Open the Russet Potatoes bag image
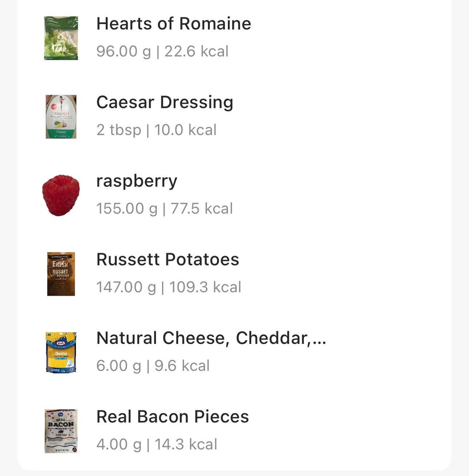Screen dimensions: 469x476 [x=61, y=274]
